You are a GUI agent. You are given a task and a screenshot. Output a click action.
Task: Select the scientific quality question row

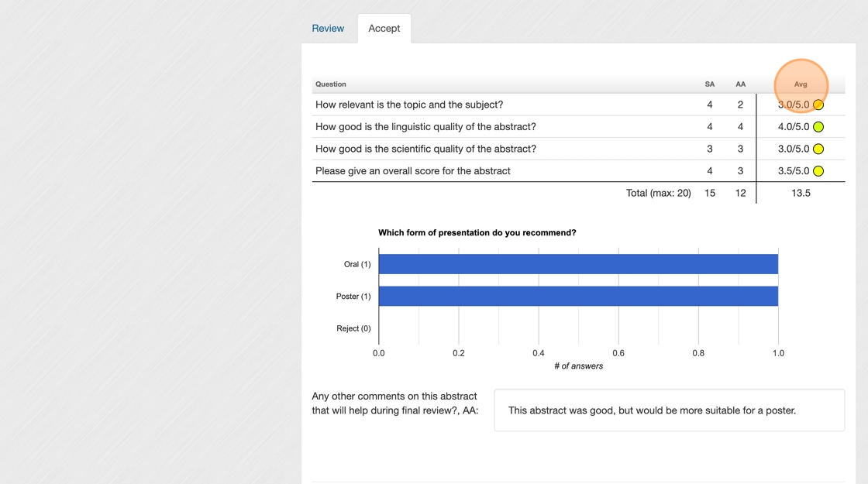[425, 149]
